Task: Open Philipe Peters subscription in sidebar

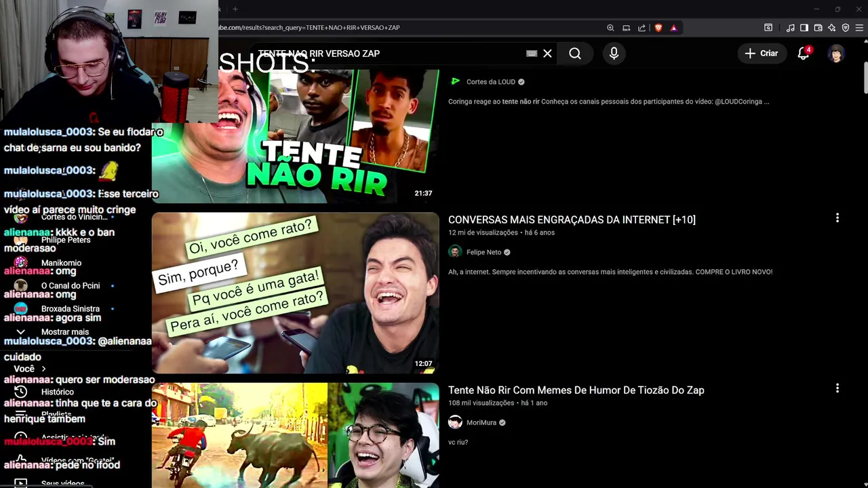Action: tap(65, 240)
